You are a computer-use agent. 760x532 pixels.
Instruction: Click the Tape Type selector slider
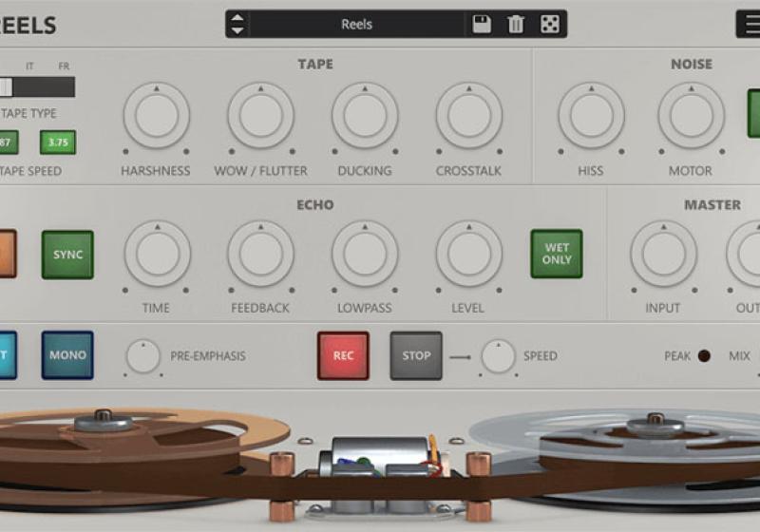click(37, 87)
